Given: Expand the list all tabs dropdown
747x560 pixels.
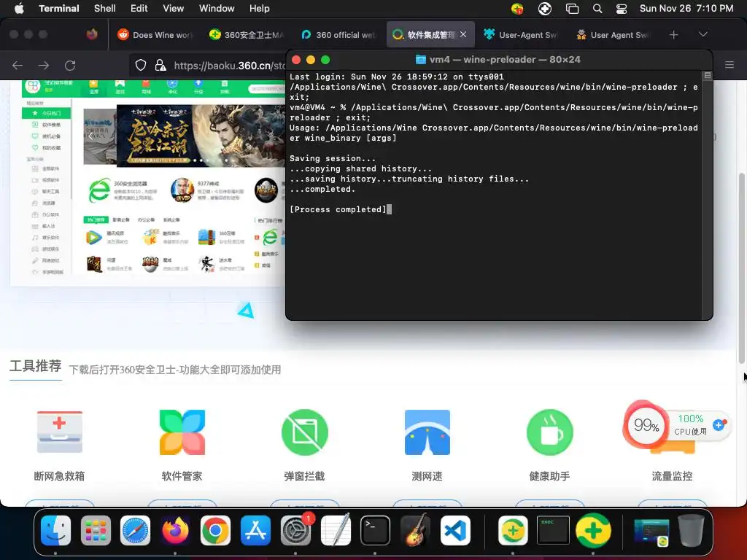Looking at the screenshot, I should point(703,34).
